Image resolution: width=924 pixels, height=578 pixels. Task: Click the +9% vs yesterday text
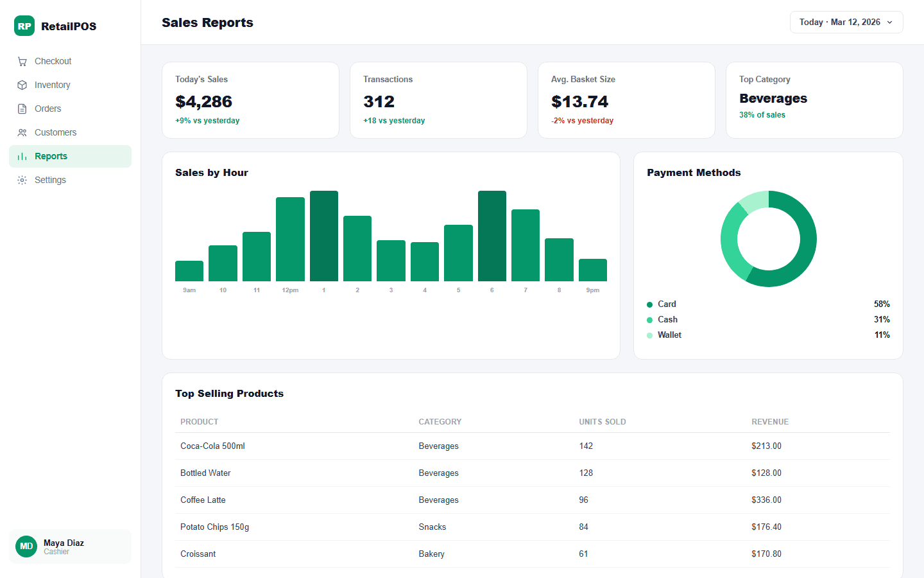207,121
